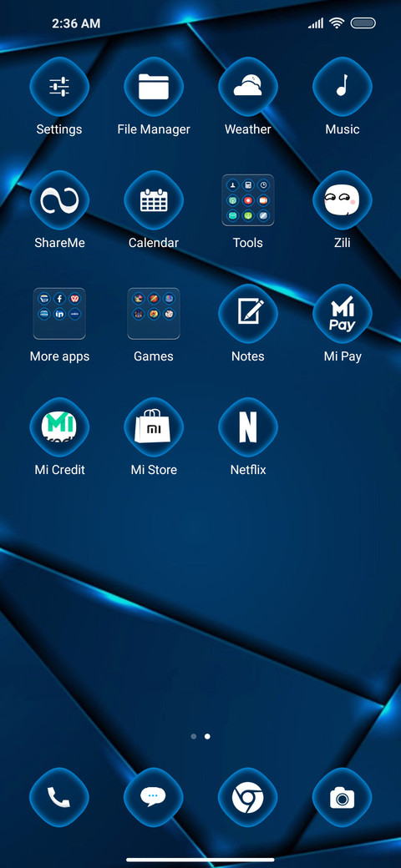The width and height of the screenshot is (401, 868).
Task: Launch Chrome browser from dock
Action: 247,798
